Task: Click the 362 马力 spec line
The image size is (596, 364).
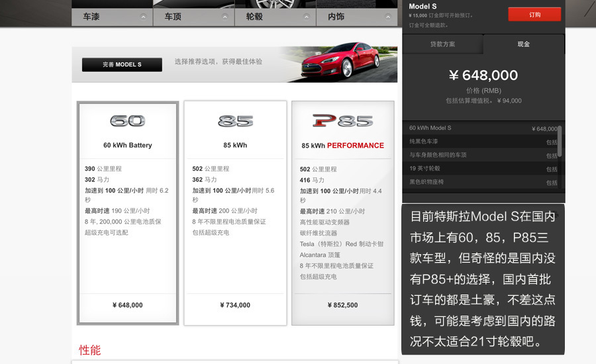Action: [x=204, y=180]
